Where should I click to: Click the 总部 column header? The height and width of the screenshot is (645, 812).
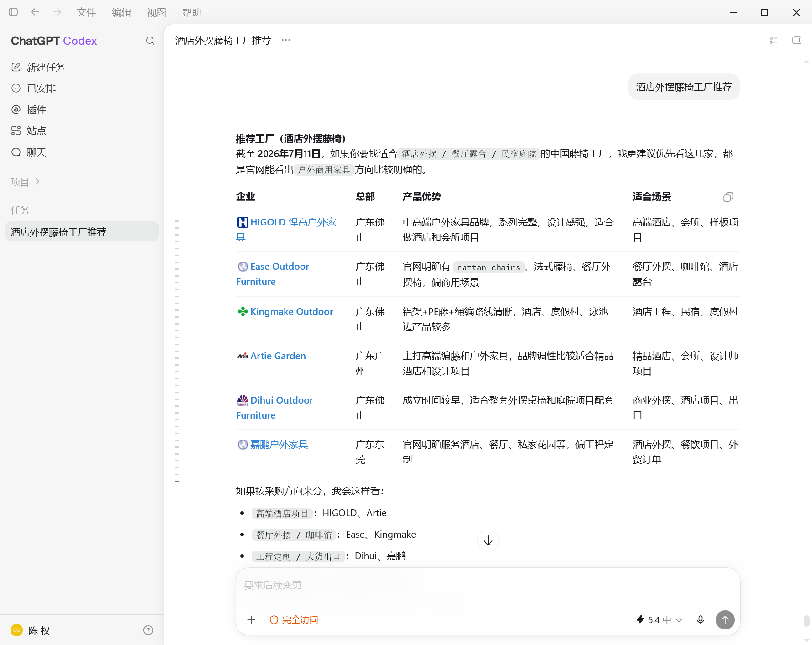pos(365,197)
